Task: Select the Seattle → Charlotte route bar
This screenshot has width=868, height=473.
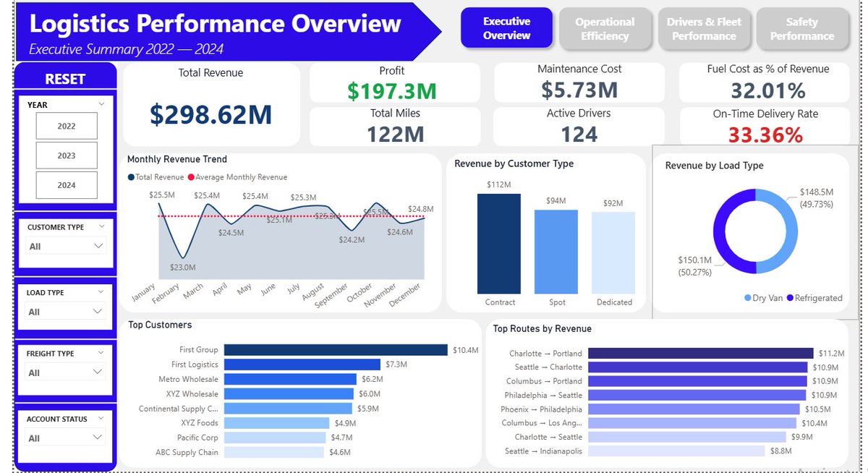Action: pyautogui.click(x=697, y=367)
